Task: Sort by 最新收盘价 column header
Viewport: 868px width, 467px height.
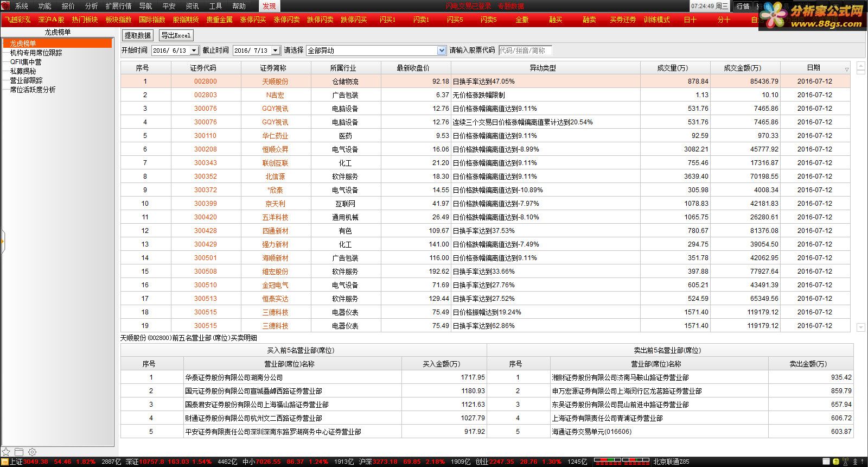Action: point(416,68)
